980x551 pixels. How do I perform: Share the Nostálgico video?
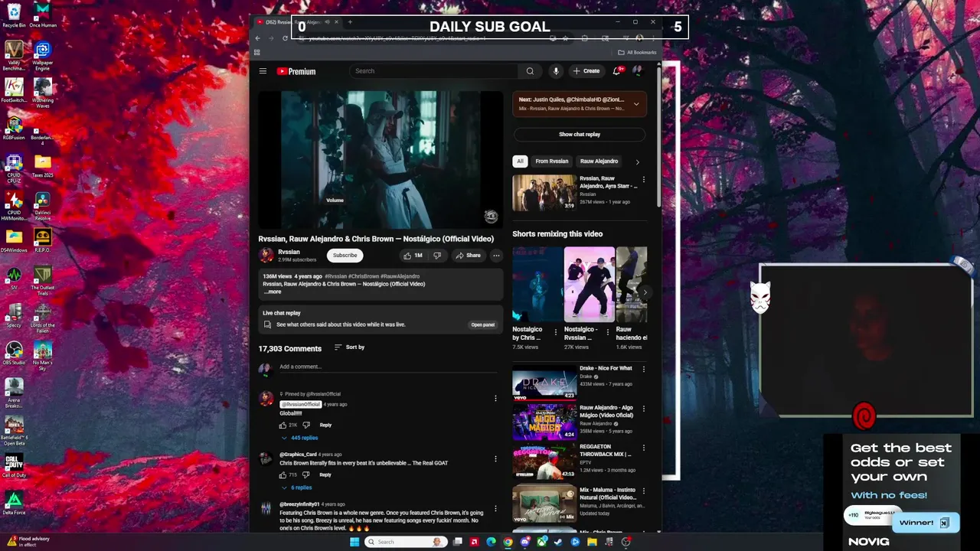click(468, 256)
